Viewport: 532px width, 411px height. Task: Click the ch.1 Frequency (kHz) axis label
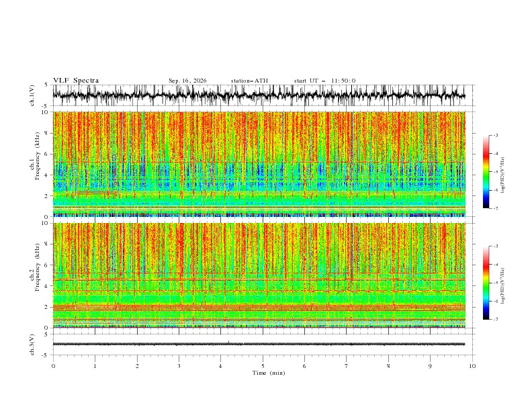tap(34, 164)
